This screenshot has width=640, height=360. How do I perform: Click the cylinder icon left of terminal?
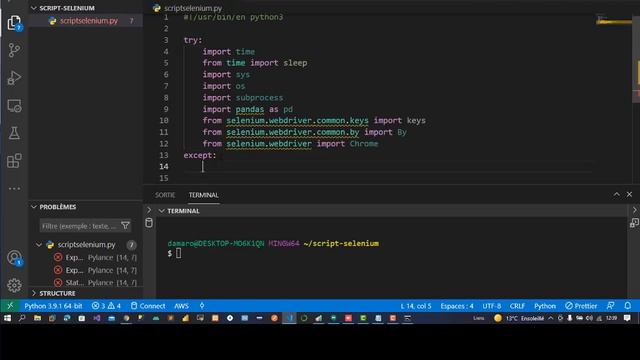[149, 223]
